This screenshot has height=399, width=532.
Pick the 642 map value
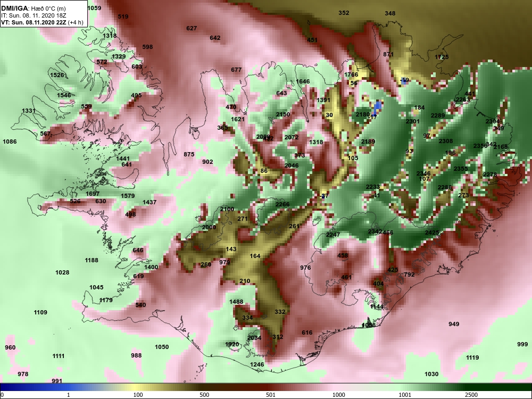click(x=215, y=38)
